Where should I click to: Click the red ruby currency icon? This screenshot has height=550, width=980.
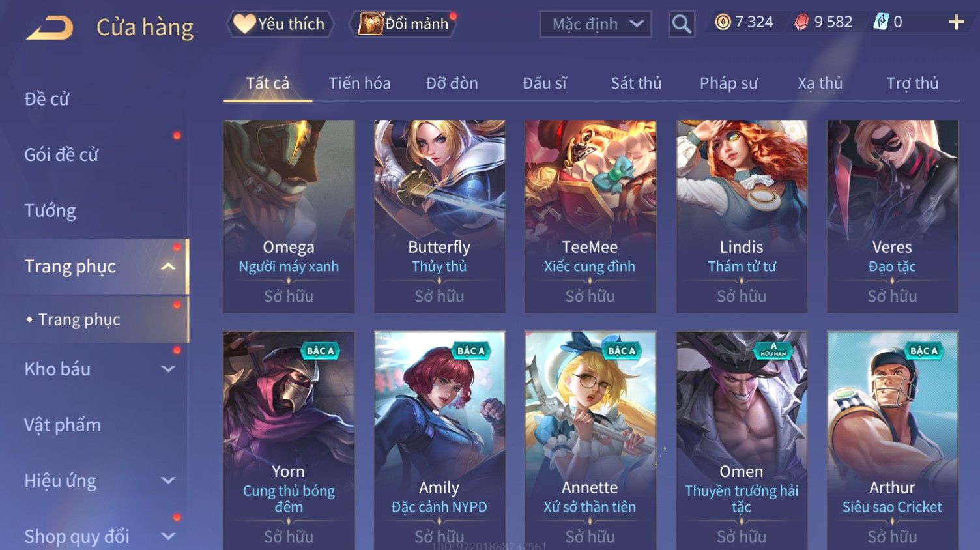pyautogui.click(x=801, y=22)
